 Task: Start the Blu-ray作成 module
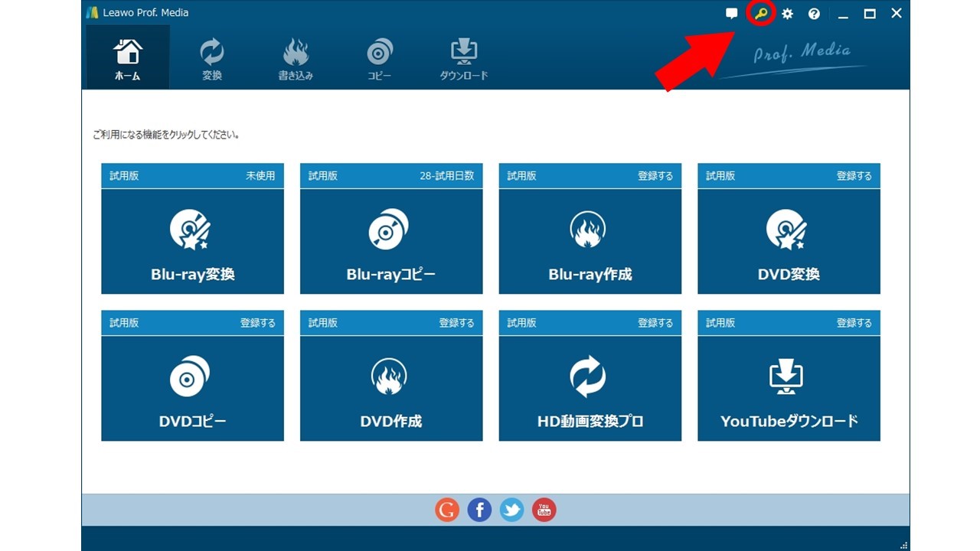click(x=590, y=241)
